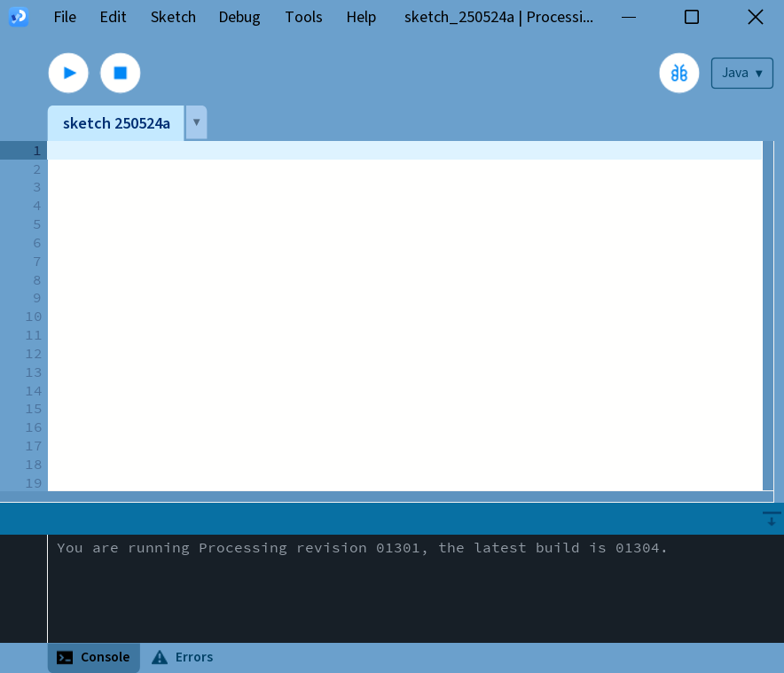Collapse the console panel arrow icon
Image resolution: width=784 pixels, height=673 pixels.
tap(772, 519)
